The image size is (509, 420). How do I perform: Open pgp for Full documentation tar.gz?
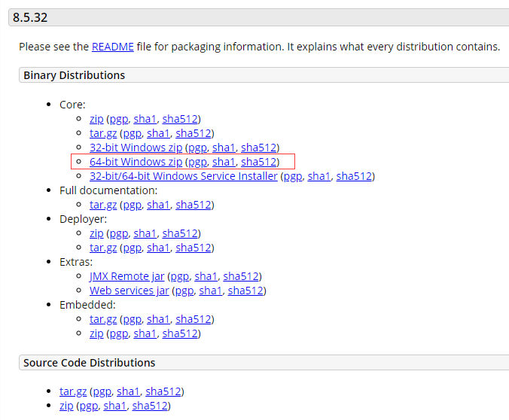[132, 205]
